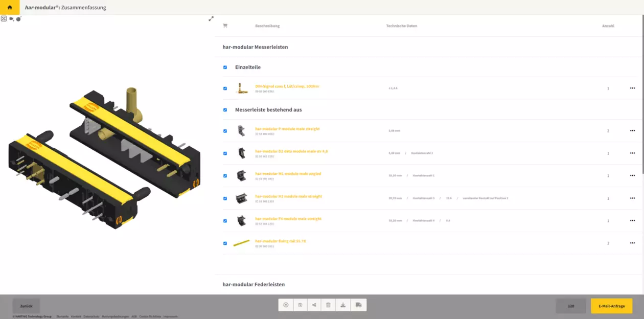Open three-dot menu for M1 module male angled
The height and width of the screenshot is (319, 644).
(632, 176)
